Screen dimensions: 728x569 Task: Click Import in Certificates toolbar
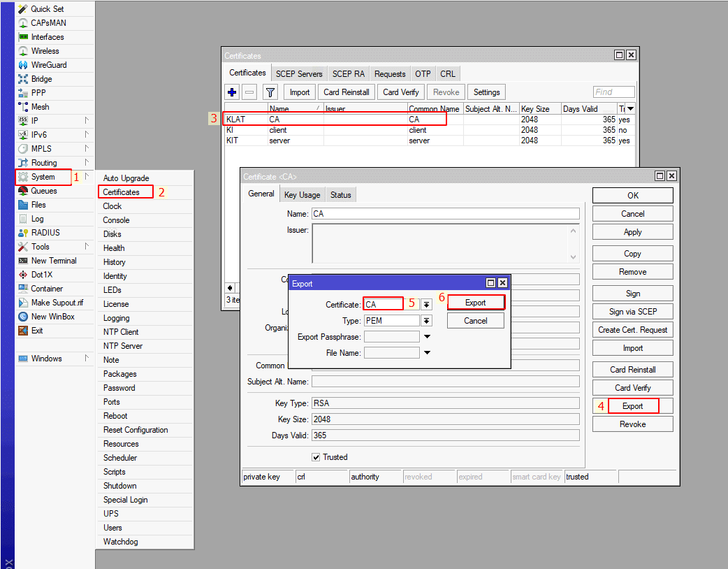coord(300,92)
